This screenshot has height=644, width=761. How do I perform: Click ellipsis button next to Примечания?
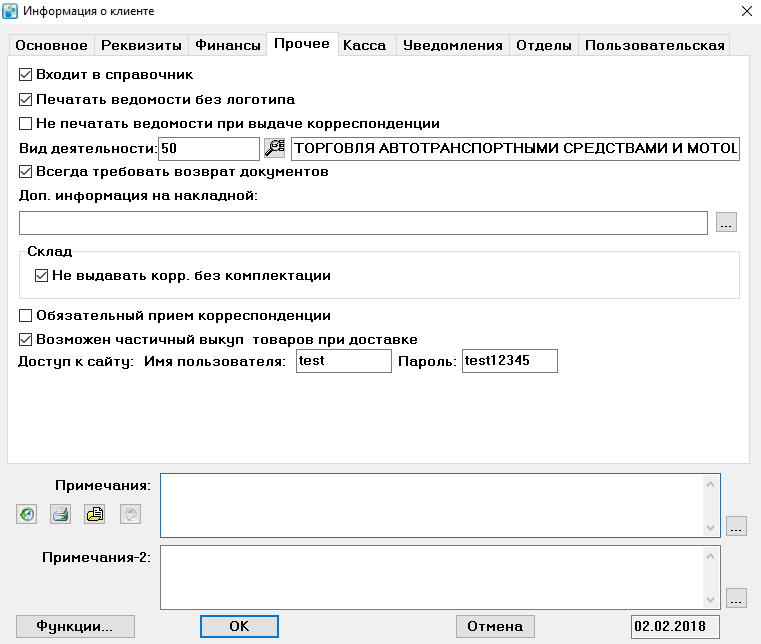pos(736,526)
